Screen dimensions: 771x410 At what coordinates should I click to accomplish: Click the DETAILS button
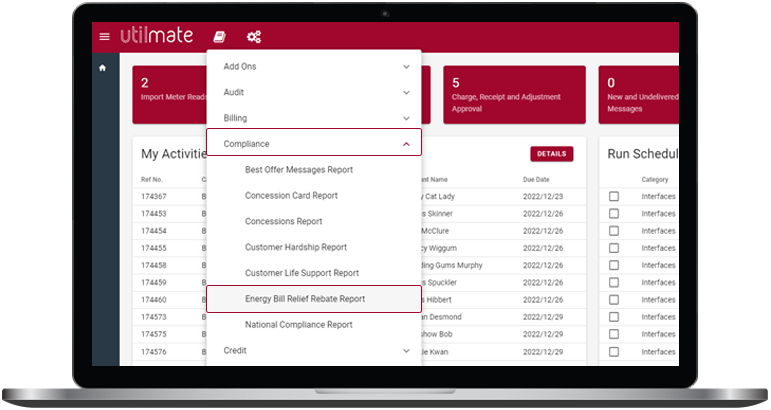click(551, 154)
